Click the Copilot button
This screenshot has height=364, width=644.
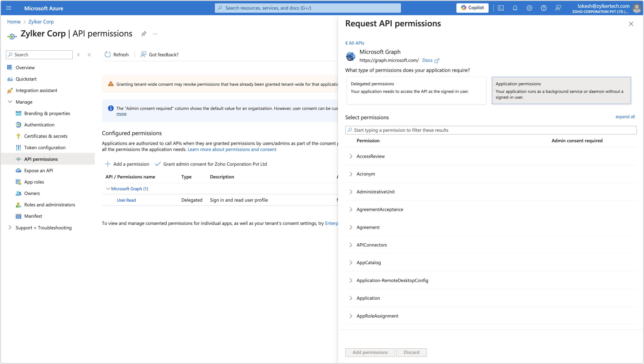(472, 8)
